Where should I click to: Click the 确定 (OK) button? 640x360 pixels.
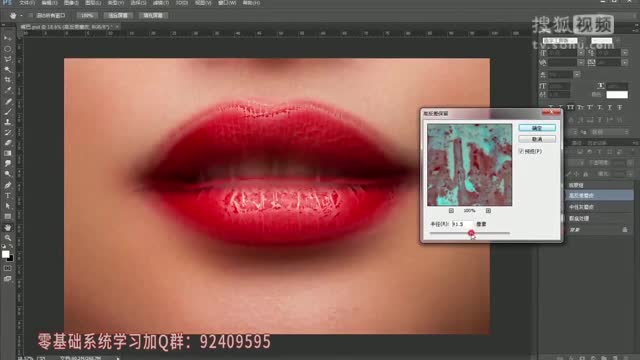click(x=537, y=128)
